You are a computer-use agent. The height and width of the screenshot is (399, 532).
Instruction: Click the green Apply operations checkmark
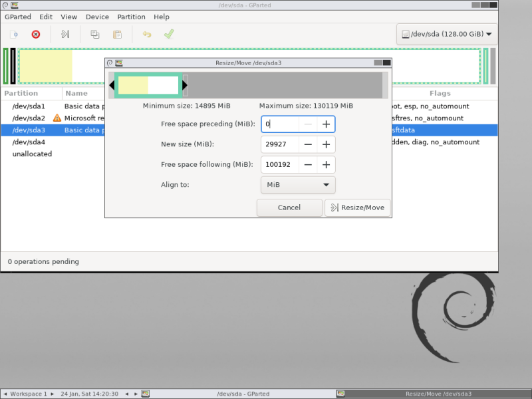169,34
